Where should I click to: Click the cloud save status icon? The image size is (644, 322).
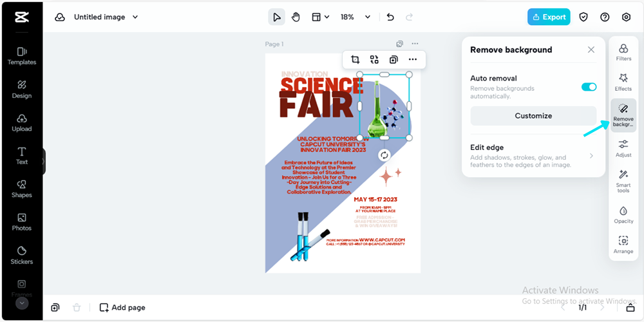60,17
